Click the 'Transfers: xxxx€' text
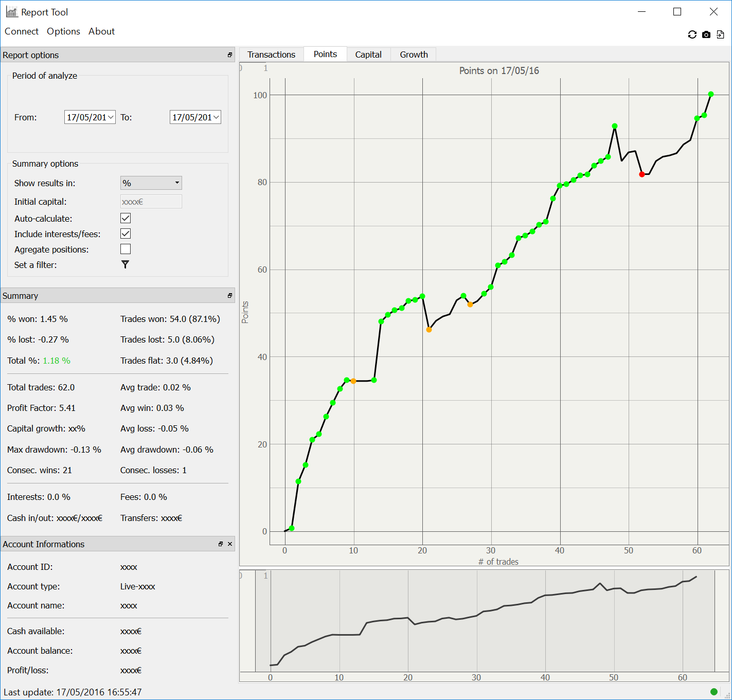This screenshot has width=732, height=700. (151, 518)
